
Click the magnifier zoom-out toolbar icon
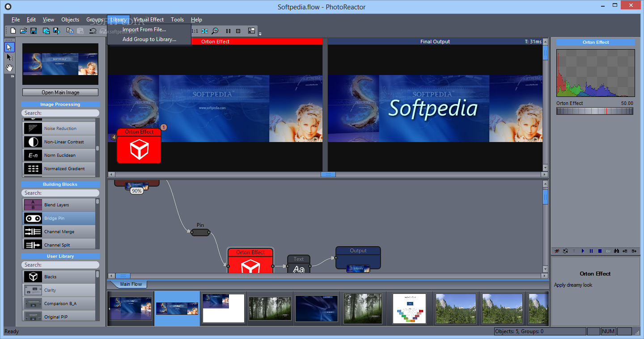coord(215,31)
